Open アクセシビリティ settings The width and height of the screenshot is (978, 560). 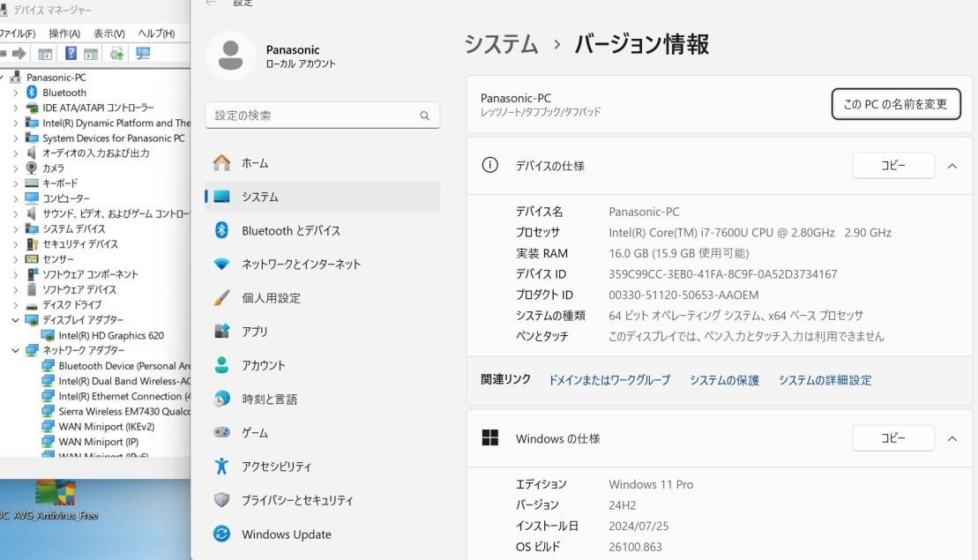[x=323, y=467]
